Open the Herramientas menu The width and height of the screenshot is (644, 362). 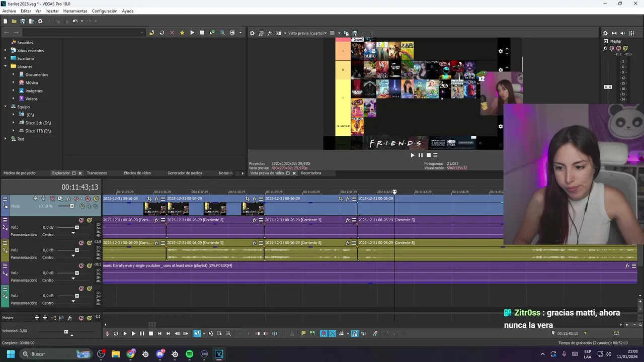pos(75,11)
